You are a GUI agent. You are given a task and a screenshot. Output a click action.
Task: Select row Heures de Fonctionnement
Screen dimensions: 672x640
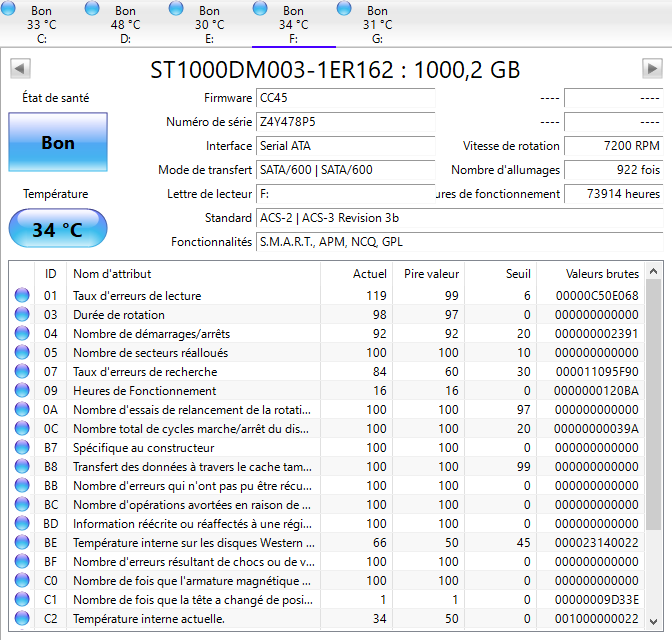pos(327,390)
